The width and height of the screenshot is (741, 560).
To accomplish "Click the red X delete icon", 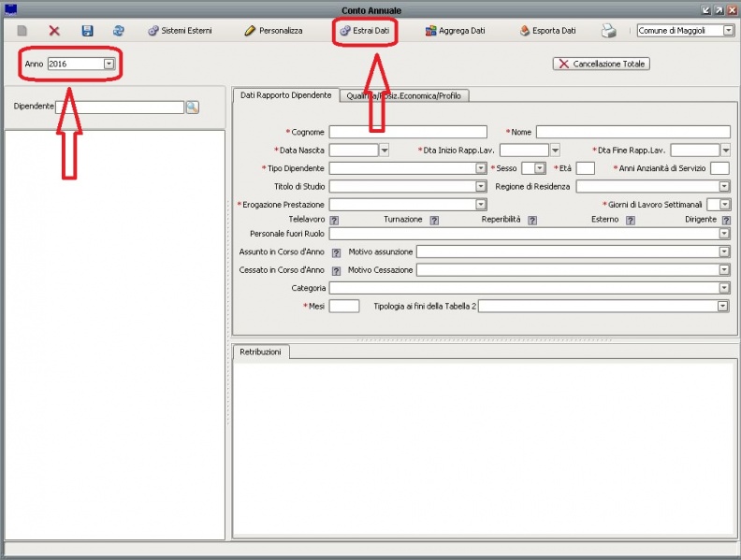I will (54, 31).
